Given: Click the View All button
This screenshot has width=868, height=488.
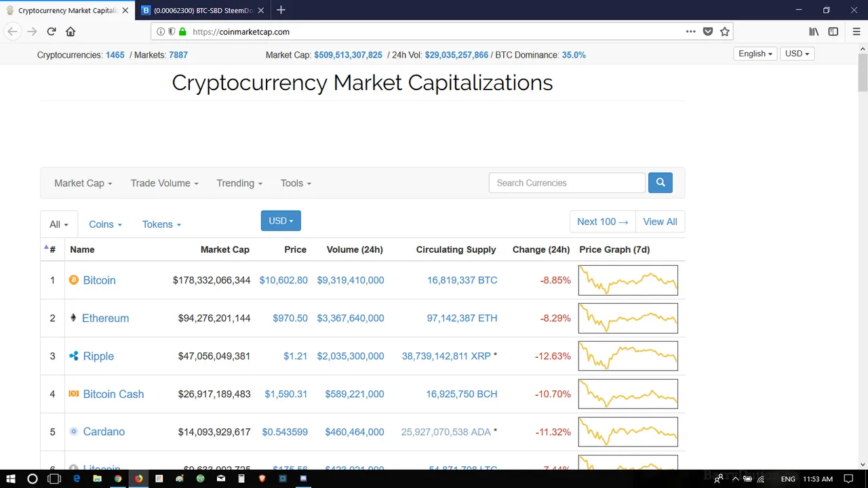Looking at the screenshot, I should tap(660, 222).
